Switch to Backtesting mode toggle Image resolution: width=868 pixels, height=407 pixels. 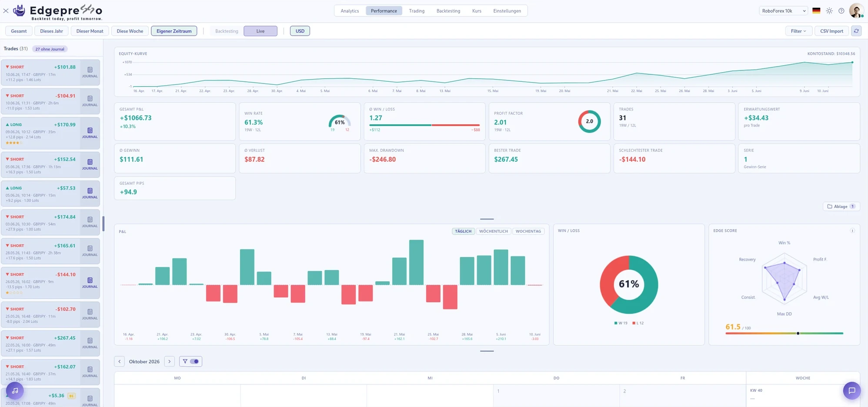[x=227, y=31]
